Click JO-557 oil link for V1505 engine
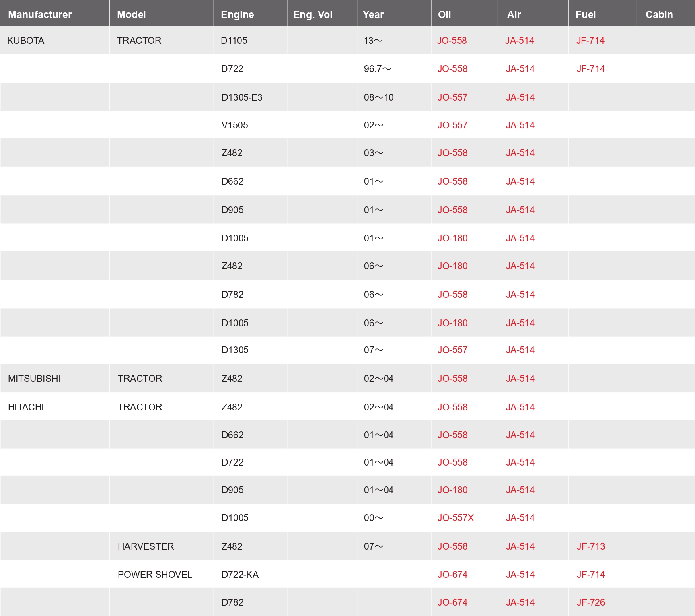Screen dimensions: 695x616 [x=452, y=125]
